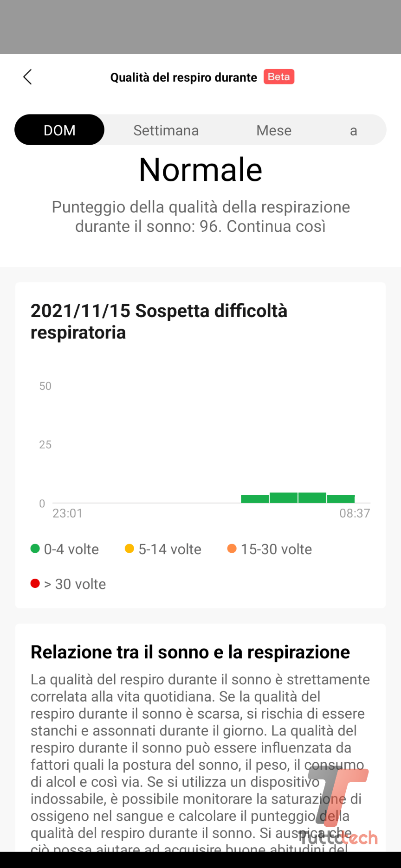Tap the orange 15-30 volte legend dot
This screenshot has width=401, height=868.
pyautogui.click(x=232, y=549)
